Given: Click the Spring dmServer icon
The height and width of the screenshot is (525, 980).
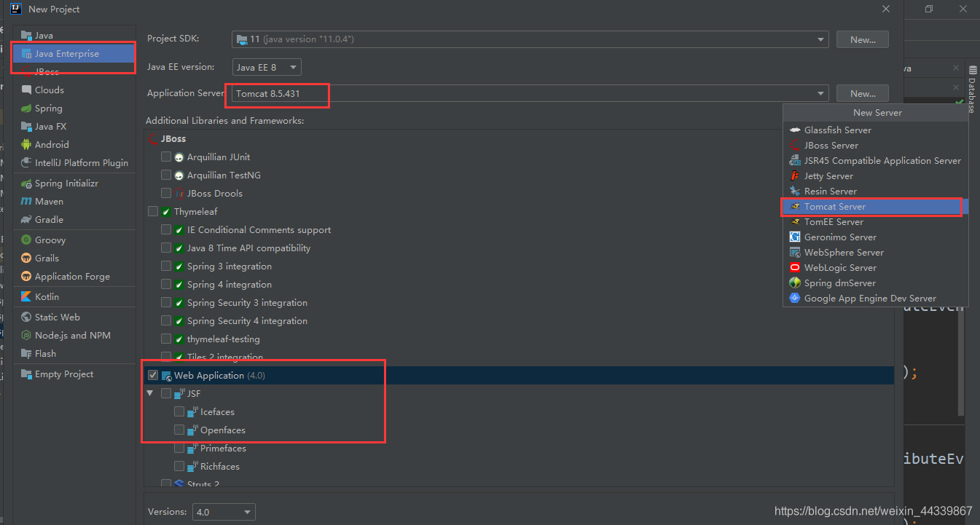Looking at the screenshot, I should 795,283.
